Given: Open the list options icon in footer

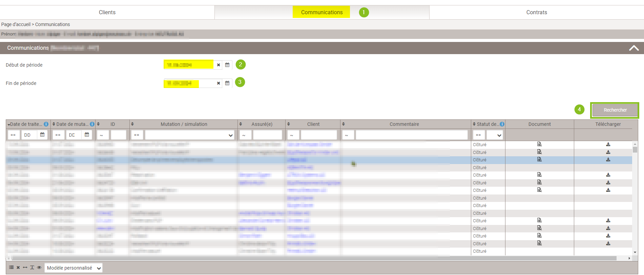Looking at the screenshot, I should click(x=11, y=267).
